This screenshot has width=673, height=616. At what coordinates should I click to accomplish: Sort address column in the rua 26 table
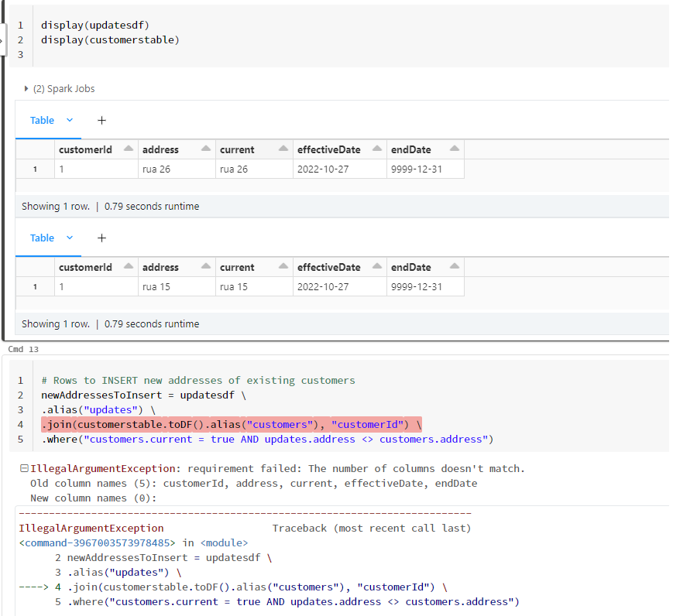point(206,149)
